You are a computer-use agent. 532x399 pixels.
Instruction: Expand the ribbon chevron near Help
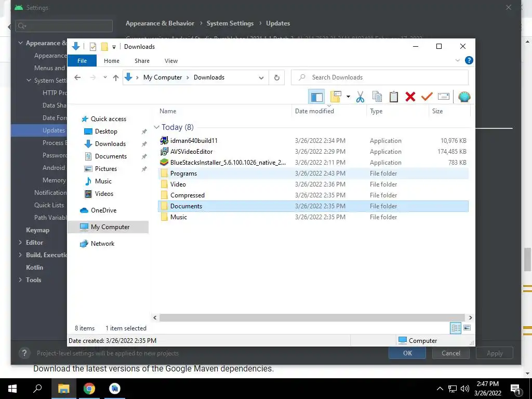click(457, 60)
